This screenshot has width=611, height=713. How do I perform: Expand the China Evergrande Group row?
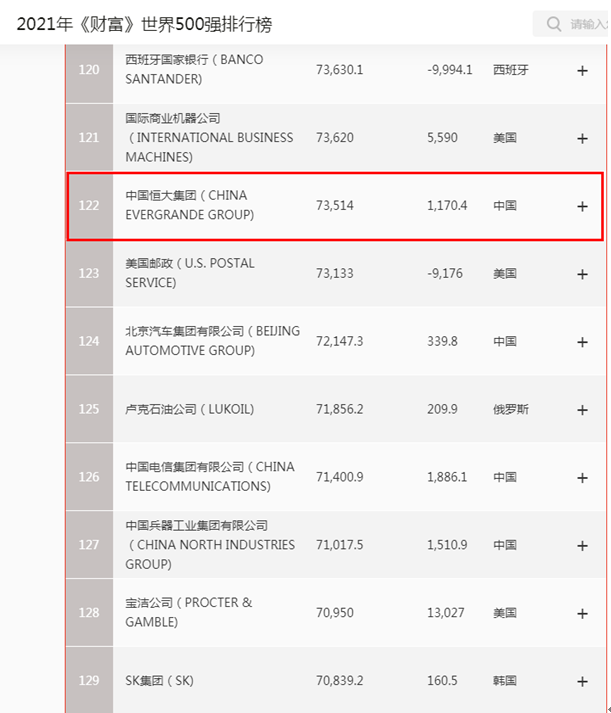(x=582, y=206)
